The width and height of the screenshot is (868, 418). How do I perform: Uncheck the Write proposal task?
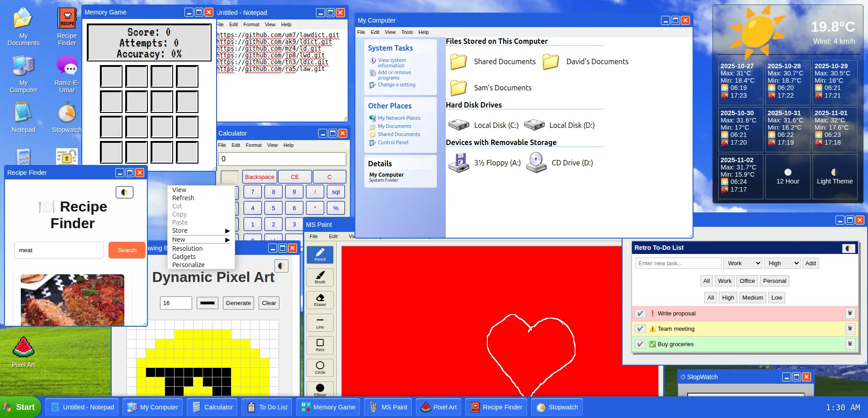pos(640,313)
